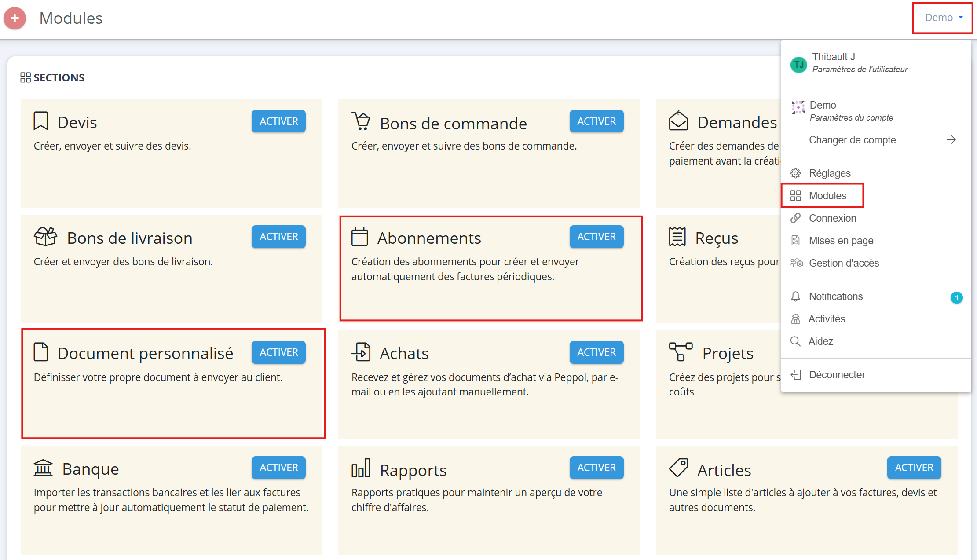Activate the Articles module
This screenshot has width=977, height=560.
click(x=914, y=468)
